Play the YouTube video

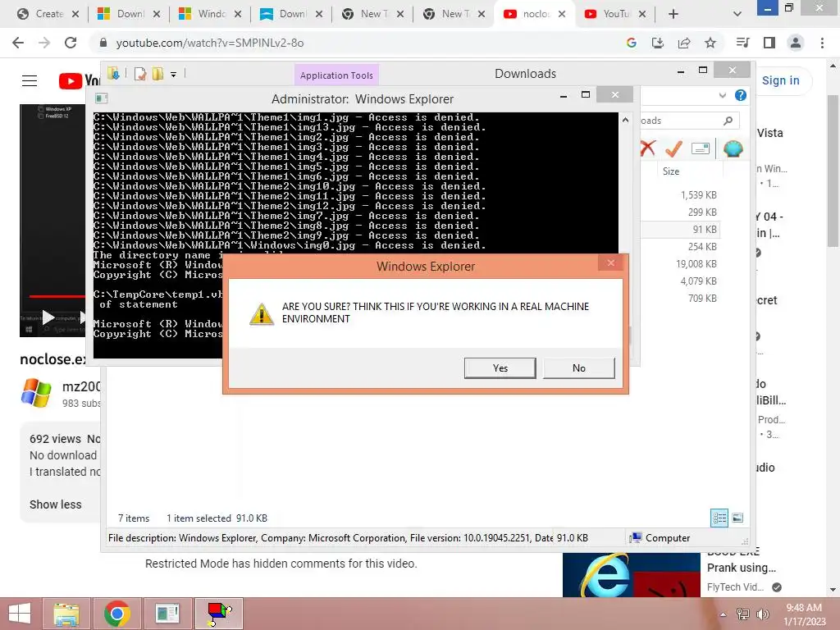tap(48, 317)
